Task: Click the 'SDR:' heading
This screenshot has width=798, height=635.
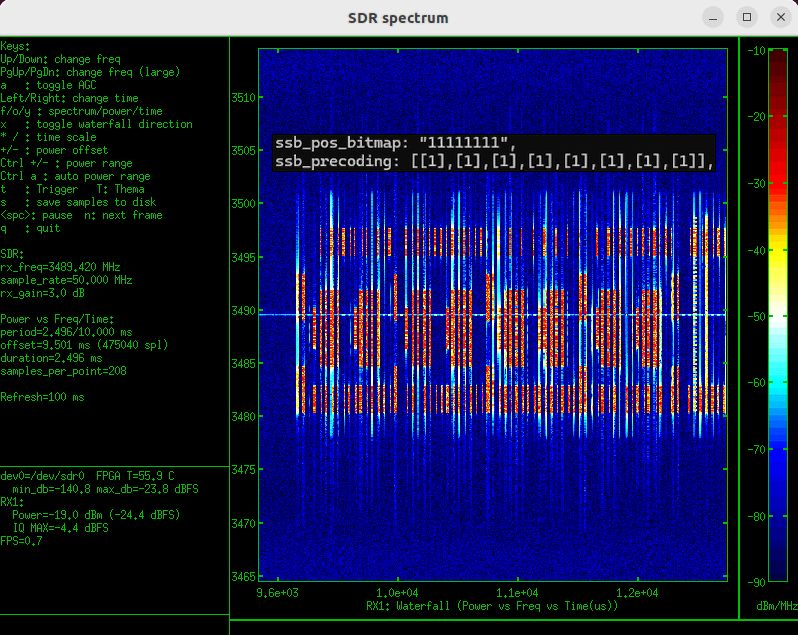Action: pos(12,254)
